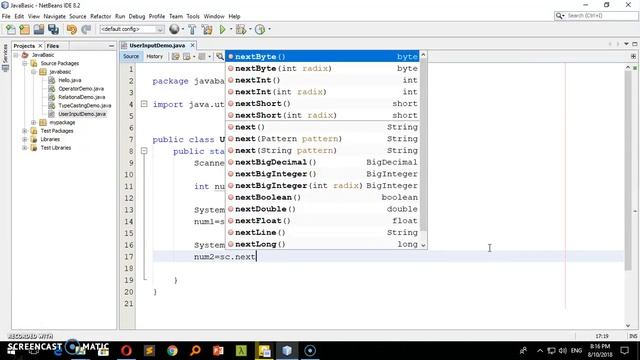The width and height of the screenshot is (640, 360).
Task: Click the New File toolbar icon
Action: pos(11,29)
